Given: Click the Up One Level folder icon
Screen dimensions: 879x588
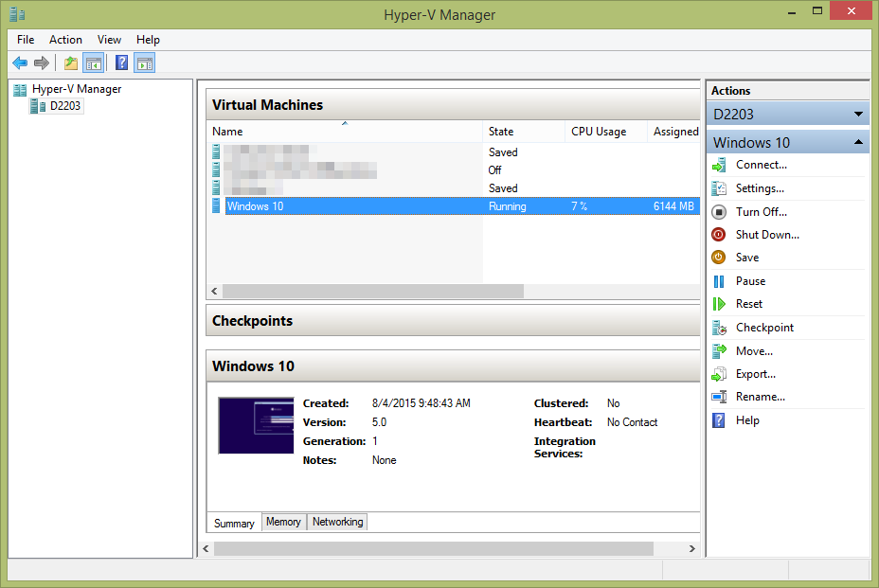Looking at the screenshot, I should click(71, 62).
